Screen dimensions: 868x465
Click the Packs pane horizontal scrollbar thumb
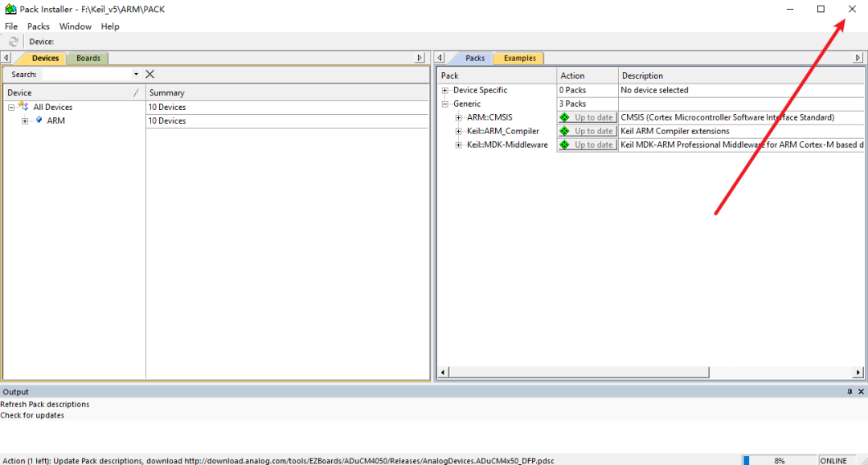tap(579, 372)
